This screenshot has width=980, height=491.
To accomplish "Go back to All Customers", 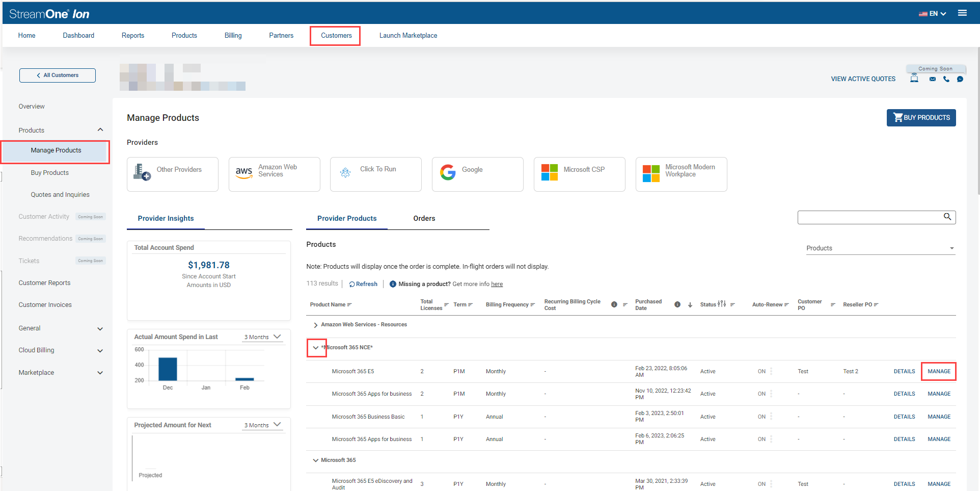I will 58,75.
